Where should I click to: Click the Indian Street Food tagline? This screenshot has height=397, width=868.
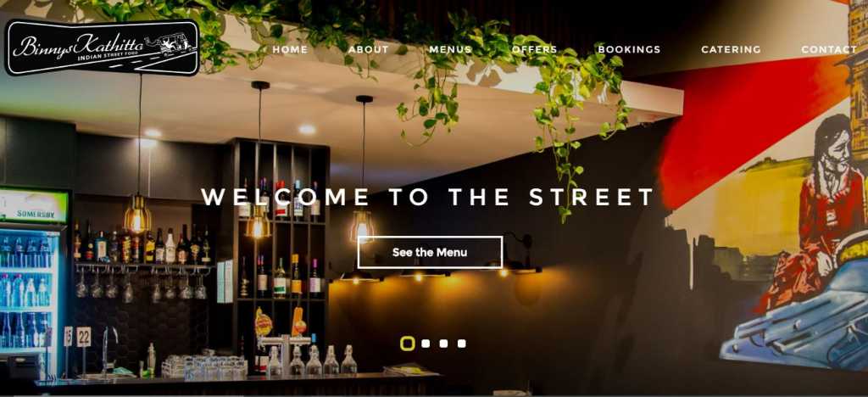(109, 57)
